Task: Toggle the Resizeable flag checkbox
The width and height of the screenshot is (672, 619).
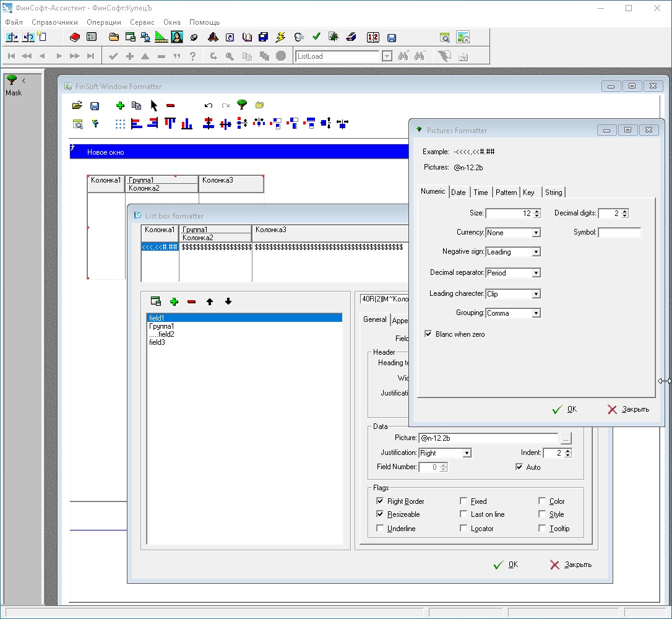Action: pyautogui.click(x=380, y=514)
